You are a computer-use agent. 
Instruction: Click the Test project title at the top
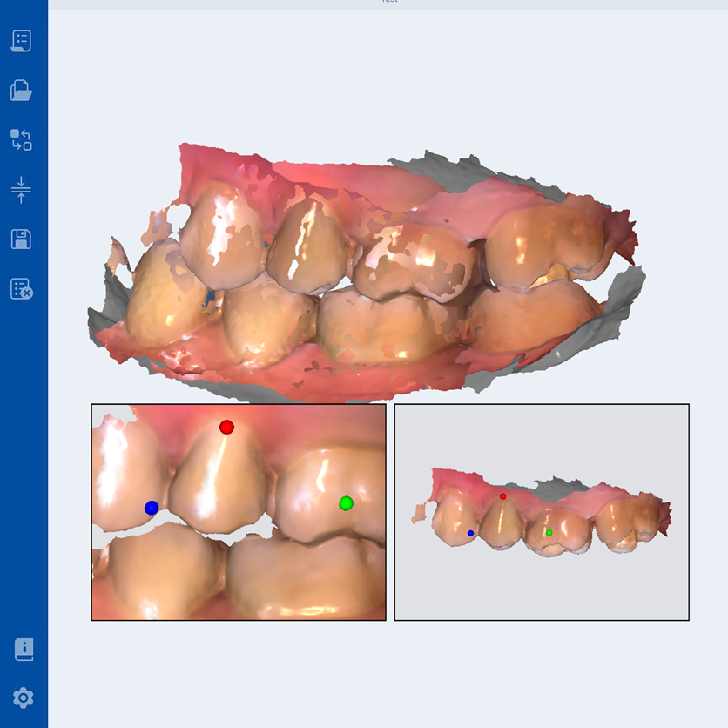coord(389,3)
